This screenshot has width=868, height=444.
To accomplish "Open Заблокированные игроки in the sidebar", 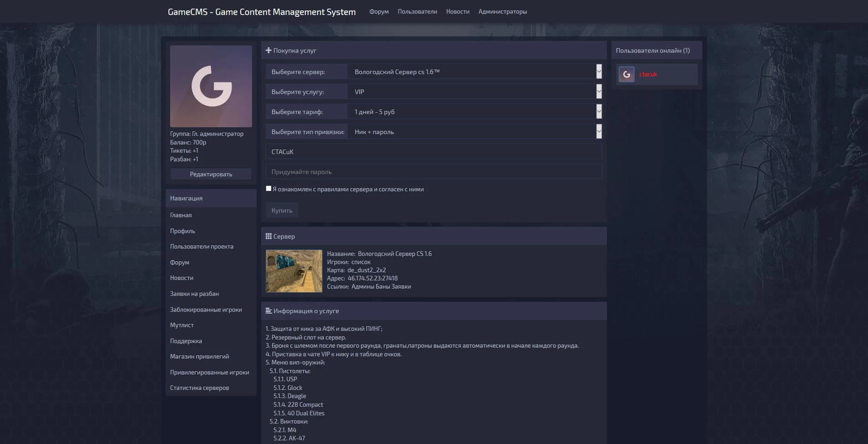I will pyautogui.click(x=206, y=310).
